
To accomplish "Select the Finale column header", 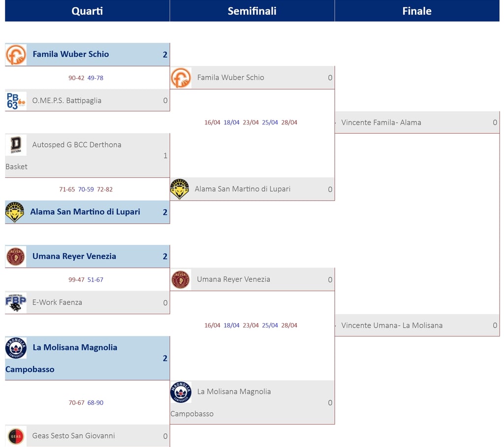I will pos(417,11).
